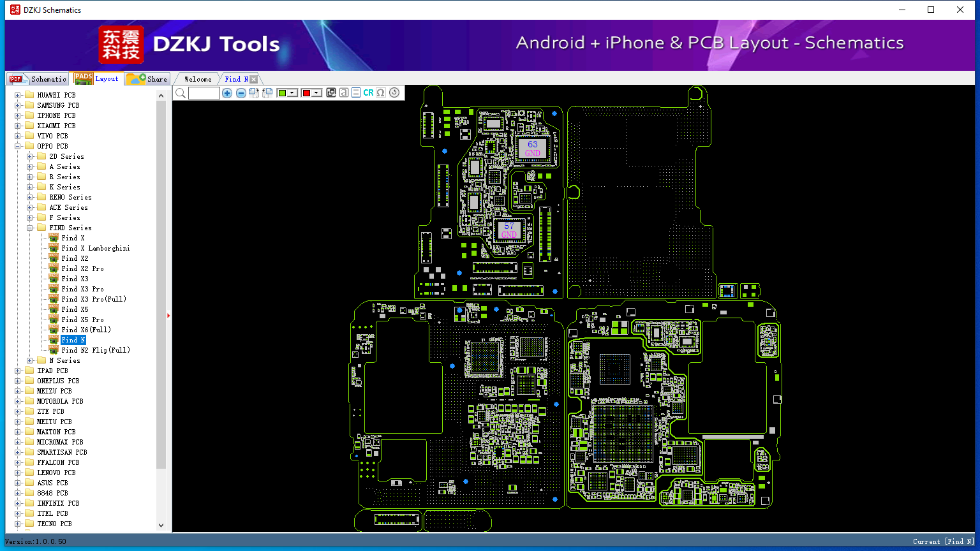This screenshot has height=551, width=980.
Task: Select the Find N tree entry
Action: [x=73, y=340]
